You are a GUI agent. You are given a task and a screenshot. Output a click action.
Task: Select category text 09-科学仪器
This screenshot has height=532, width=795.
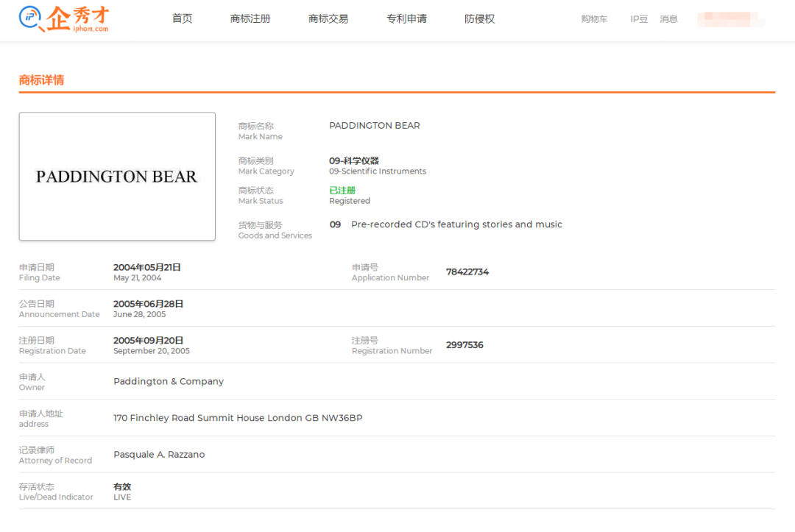pyautogui.click(x=354, y=160)
